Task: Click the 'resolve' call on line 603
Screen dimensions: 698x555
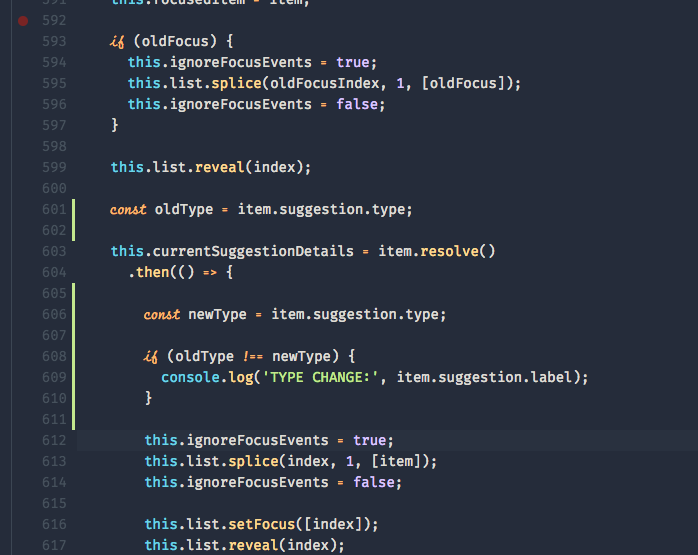Action: pos(449,251)
